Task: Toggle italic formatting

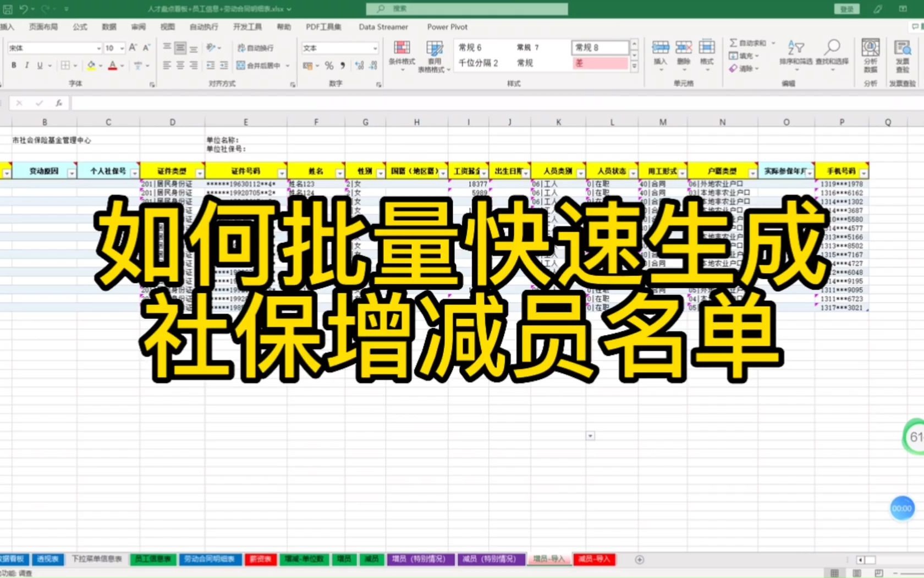Action: (26, 65)
